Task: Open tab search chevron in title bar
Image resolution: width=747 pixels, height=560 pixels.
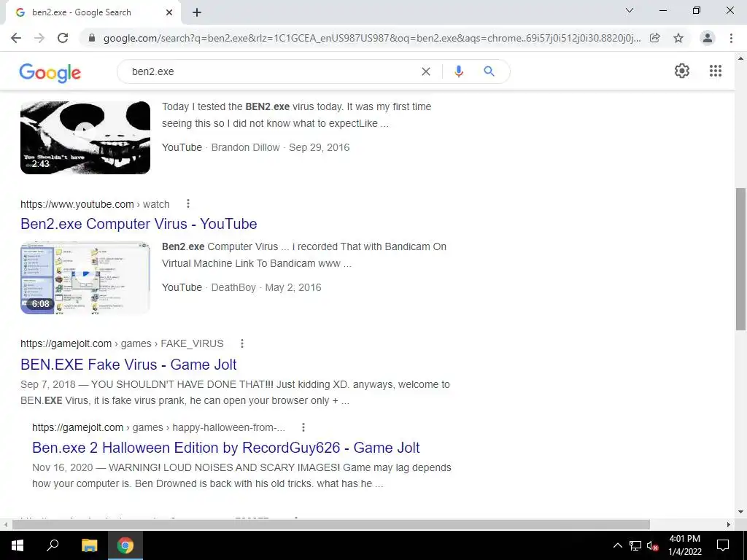Action: point(630,10)
